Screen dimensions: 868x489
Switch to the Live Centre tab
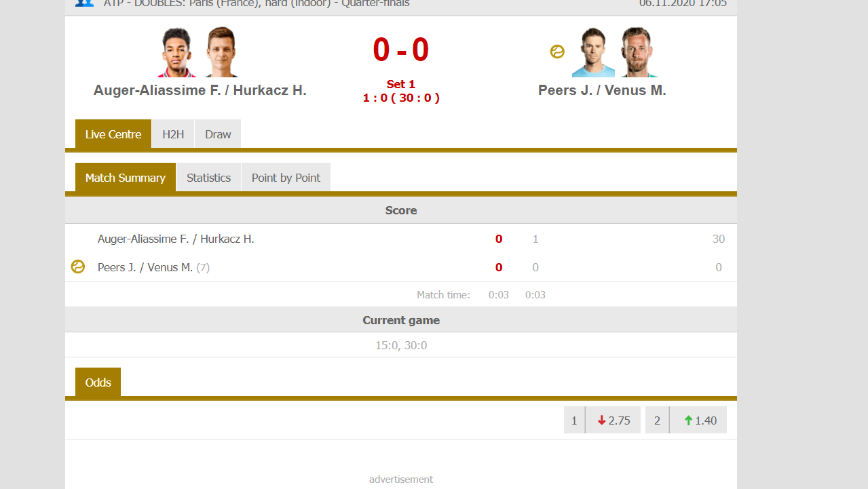pos(113,134)
